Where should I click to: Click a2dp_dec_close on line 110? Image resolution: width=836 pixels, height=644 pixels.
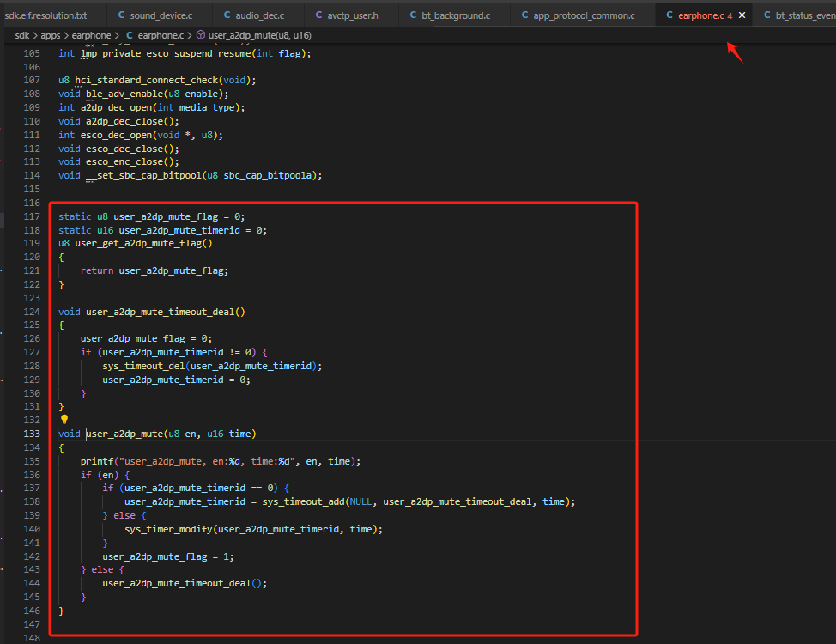pos(124,122)
